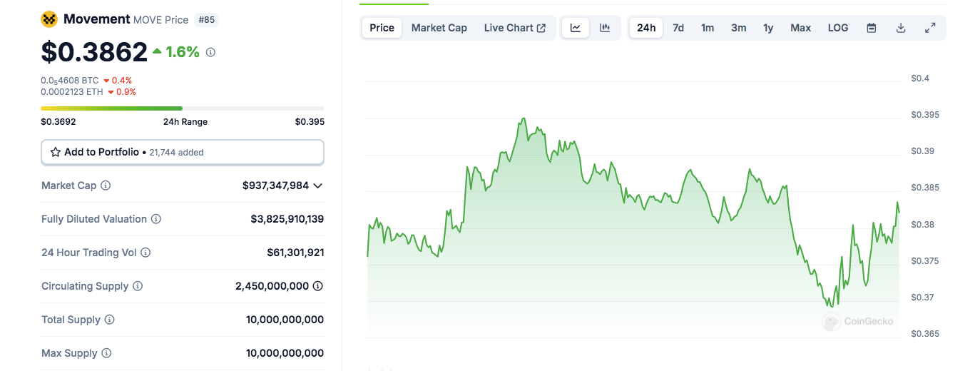Screen dimensions: 980x371
Task: Select the 7d time range
Action: (678, 28)
